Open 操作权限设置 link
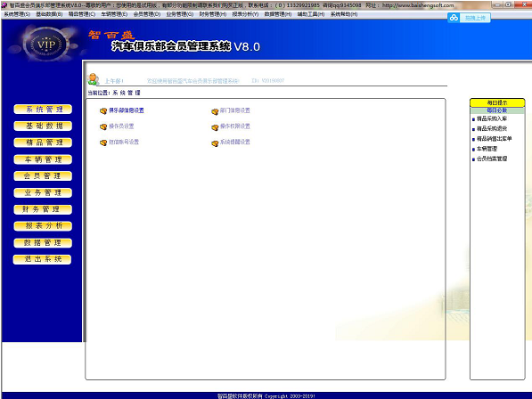This screenshot has height=399, width=532. coord(234,126)
